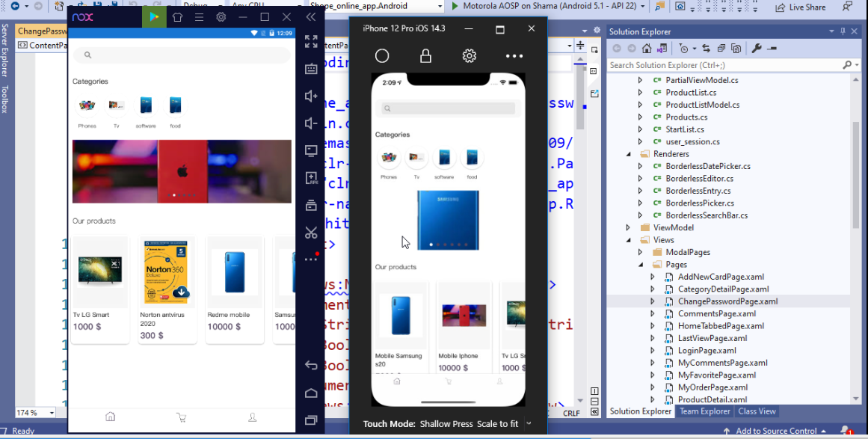The width and height of the screenshot is (868, 439).
Task: Click the Nox scissors screenshot icon
Action: click(311, 233)
